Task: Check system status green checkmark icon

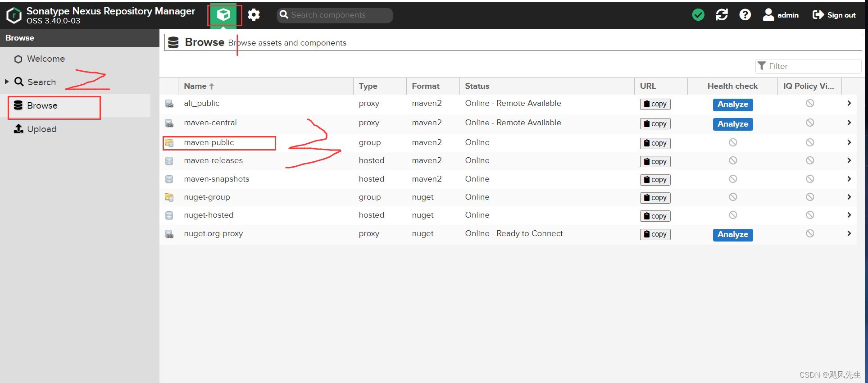Action: tap(698, 15)
